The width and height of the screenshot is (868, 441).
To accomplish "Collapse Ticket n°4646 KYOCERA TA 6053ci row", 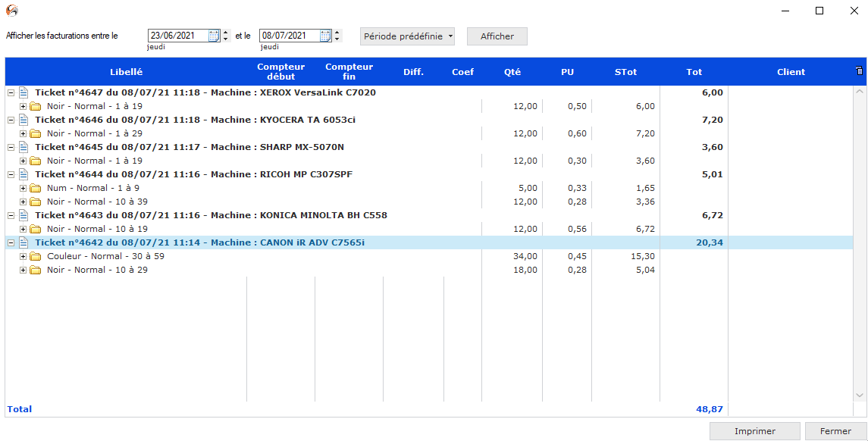I will pos(11,120).
